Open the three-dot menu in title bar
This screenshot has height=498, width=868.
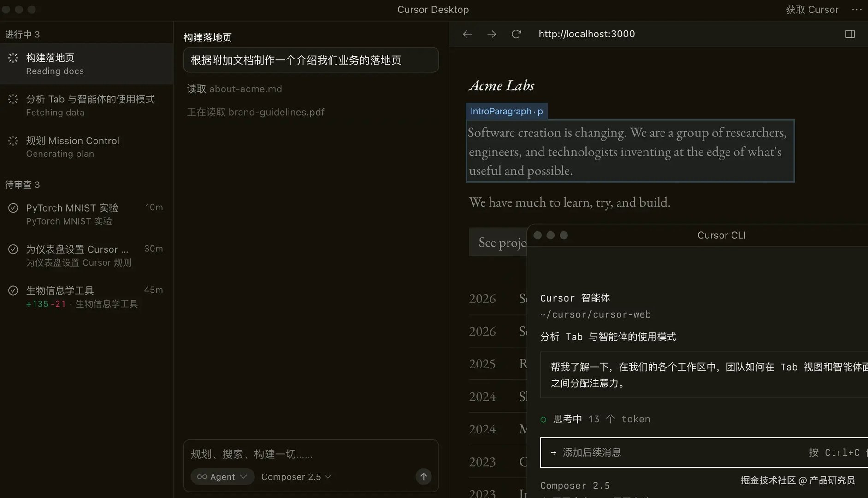coord(856,10)
